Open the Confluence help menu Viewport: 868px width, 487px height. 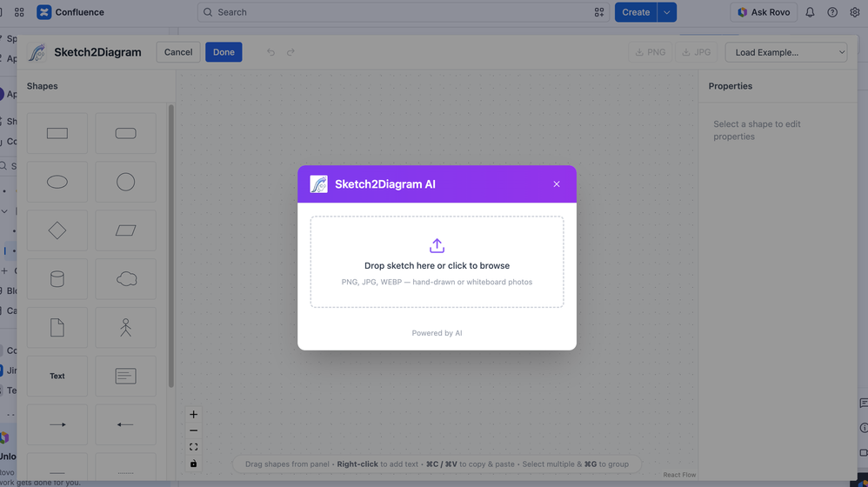tap(832, 12)
